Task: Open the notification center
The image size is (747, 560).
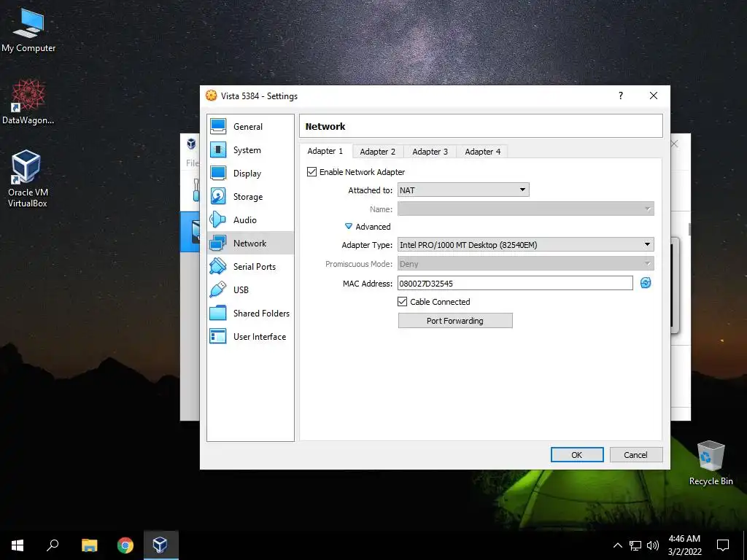Action: tap(723, 545)
